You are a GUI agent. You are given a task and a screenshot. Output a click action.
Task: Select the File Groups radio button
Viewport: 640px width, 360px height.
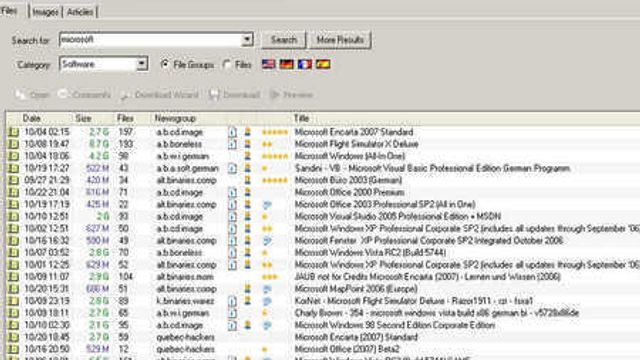point(164,64)
